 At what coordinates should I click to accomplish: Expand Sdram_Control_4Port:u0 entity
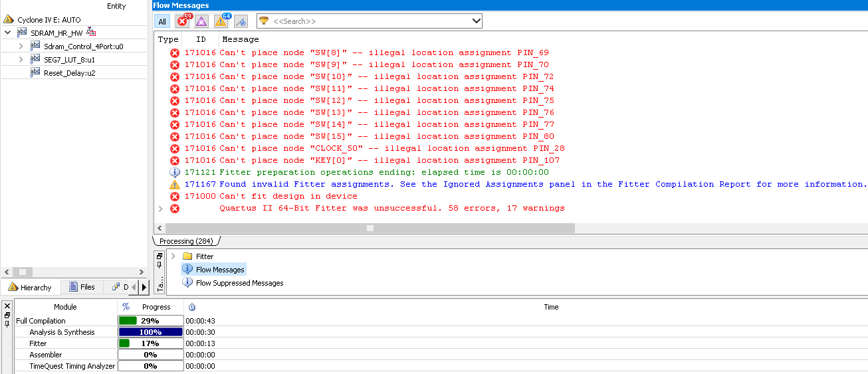[x=21, y=46]
